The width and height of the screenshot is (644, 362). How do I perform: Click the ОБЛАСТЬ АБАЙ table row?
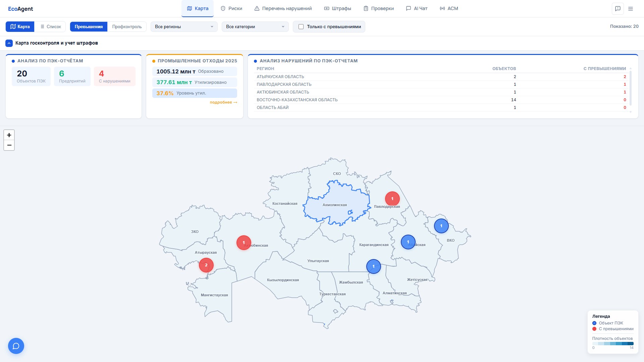click(x=441, y=108)
